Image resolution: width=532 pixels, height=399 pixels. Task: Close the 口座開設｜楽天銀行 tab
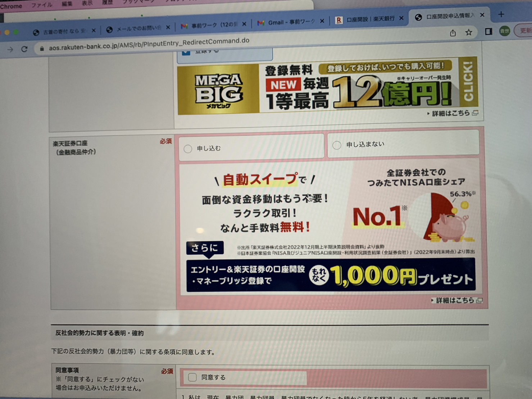pyautogui.click(x=401, y=18)
